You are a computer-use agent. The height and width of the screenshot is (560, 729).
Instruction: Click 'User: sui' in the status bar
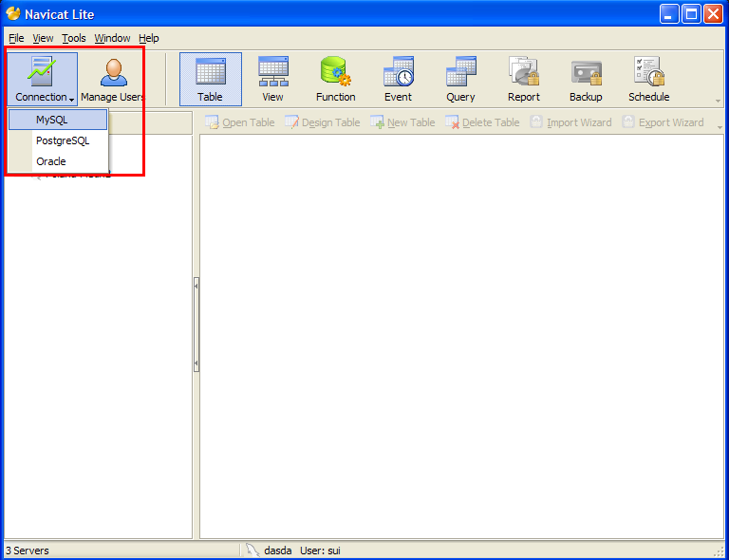point(320,551)
